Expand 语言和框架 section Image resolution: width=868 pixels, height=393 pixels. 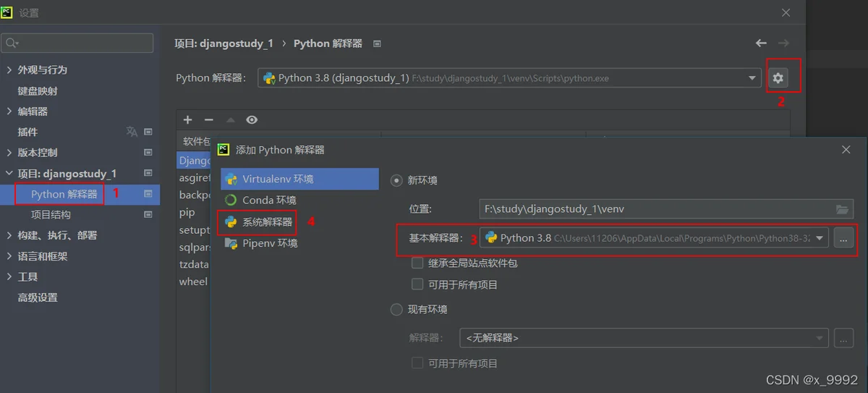coord(9,256)
